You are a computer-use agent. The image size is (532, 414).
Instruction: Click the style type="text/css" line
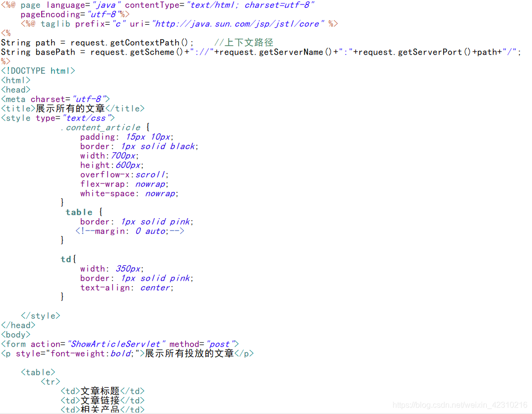58,118
